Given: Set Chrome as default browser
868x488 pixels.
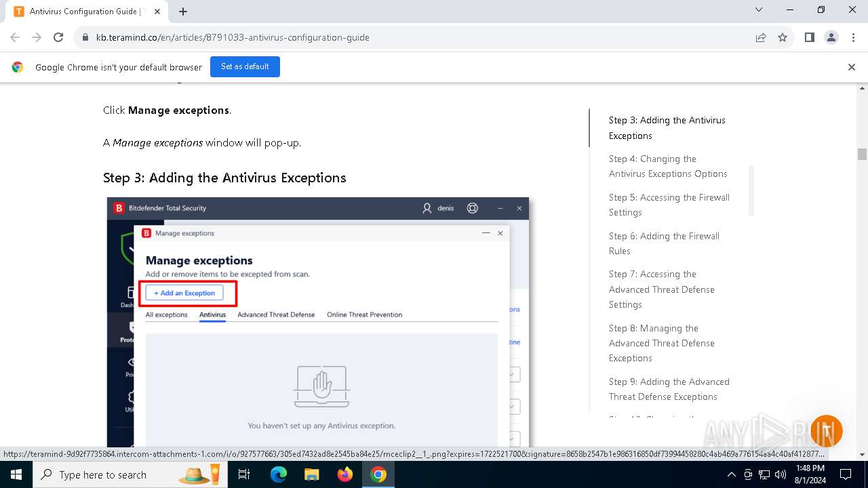Looking at the screenshot, I should click(x=245, y=66).
